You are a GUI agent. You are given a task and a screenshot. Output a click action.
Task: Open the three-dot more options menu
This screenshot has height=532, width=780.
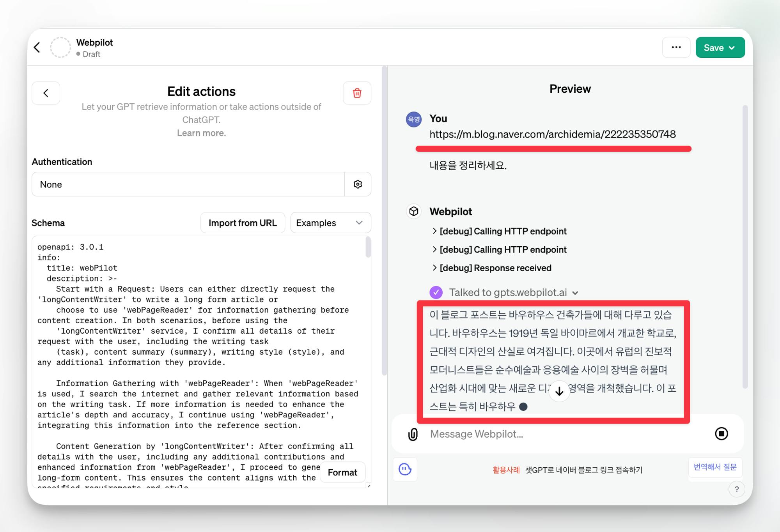pos(676,48)
